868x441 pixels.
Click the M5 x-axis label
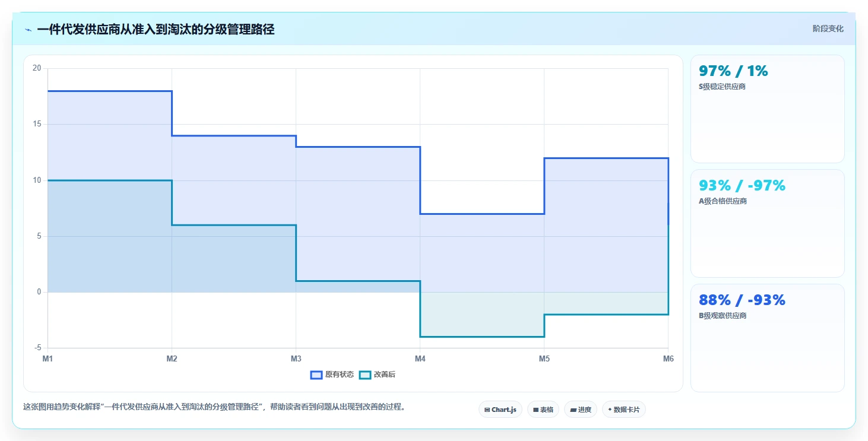[544, 358]
